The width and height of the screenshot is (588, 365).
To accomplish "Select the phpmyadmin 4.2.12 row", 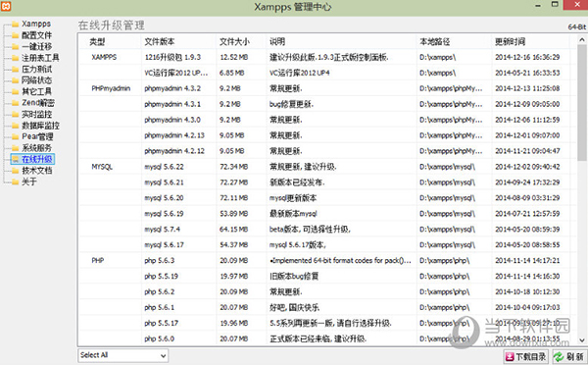I will (328, 151).
